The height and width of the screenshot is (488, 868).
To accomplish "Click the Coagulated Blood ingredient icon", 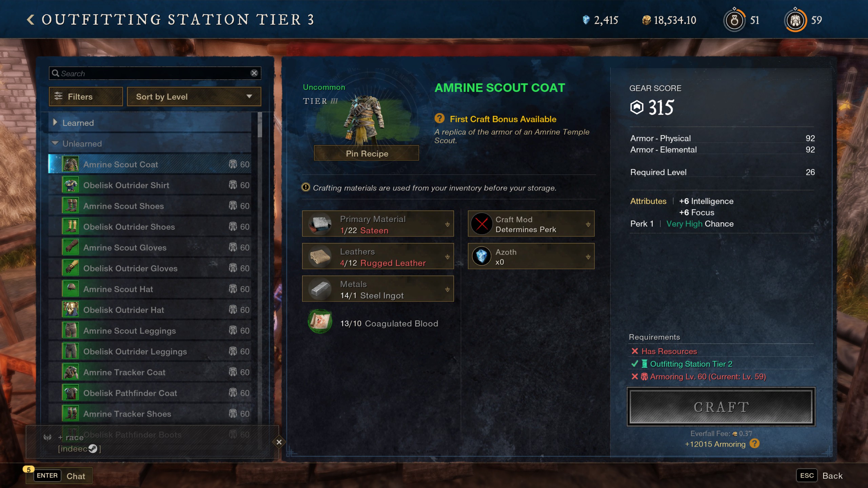I will coord(319,323).
